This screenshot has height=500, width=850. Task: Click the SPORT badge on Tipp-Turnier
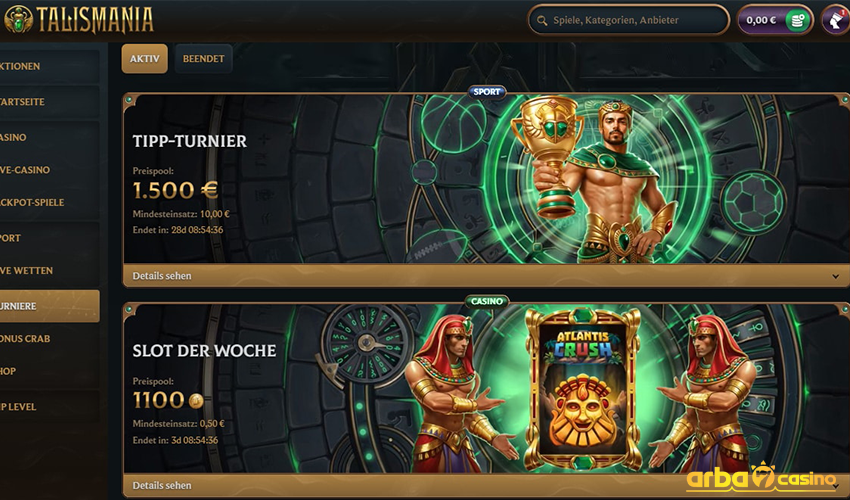coord(487,92)
